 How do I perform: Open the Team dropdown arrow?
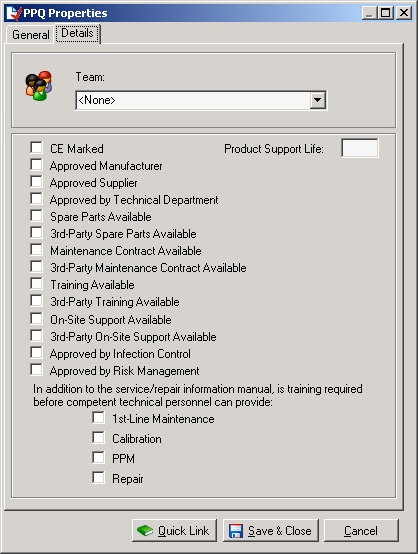[318, 100]
